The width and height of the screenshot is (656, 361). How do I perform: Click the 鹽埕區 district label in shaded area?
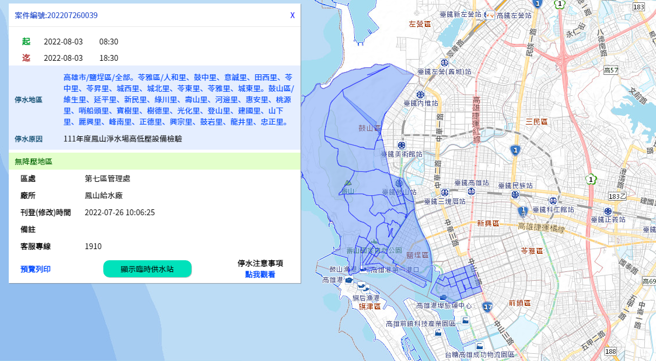(x=418, y=255)
